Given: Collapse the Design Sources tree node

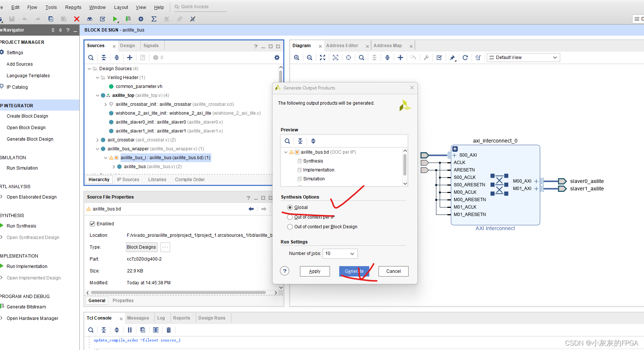Looking at the screenshot, I should (89, 69).
